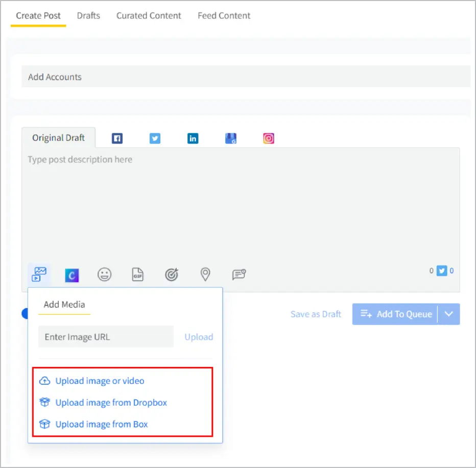Click the audience targeting icon
Screen dimensions: 476x468
click(172, 275)
